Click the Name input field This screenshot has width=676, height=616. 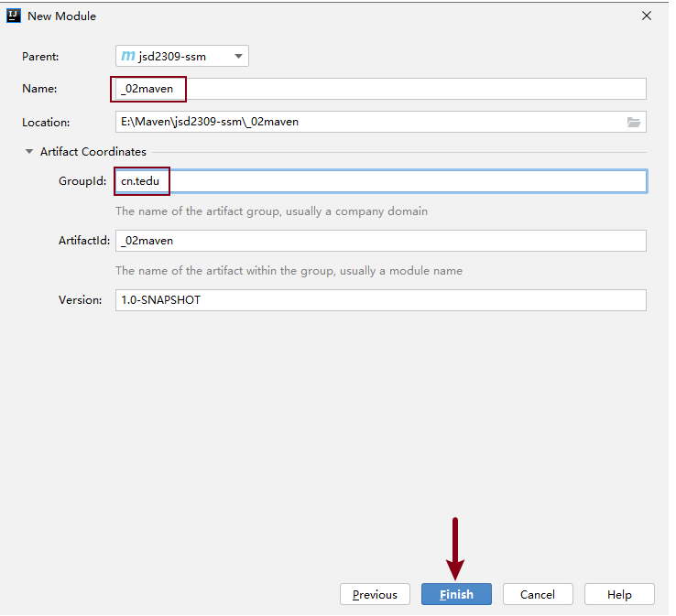click(x=381, y=89)
